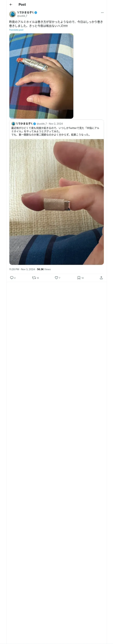Open the author's profile avatar

[13, 14]
